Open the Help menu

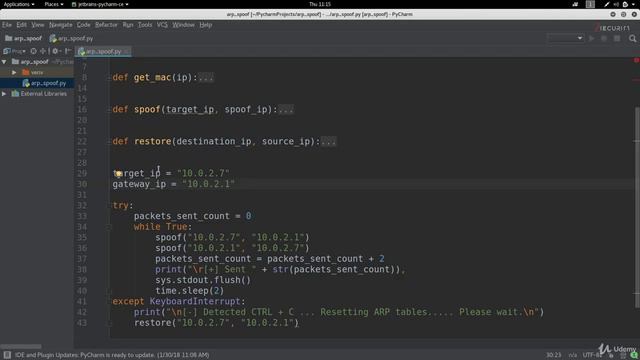[206, 25]
